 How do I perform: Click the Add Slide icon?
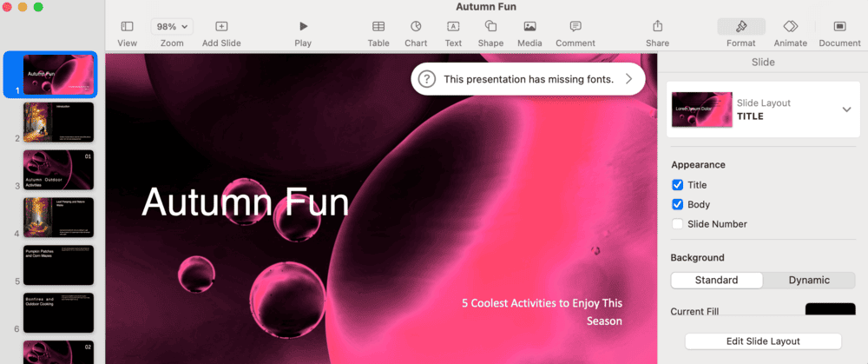221,27
